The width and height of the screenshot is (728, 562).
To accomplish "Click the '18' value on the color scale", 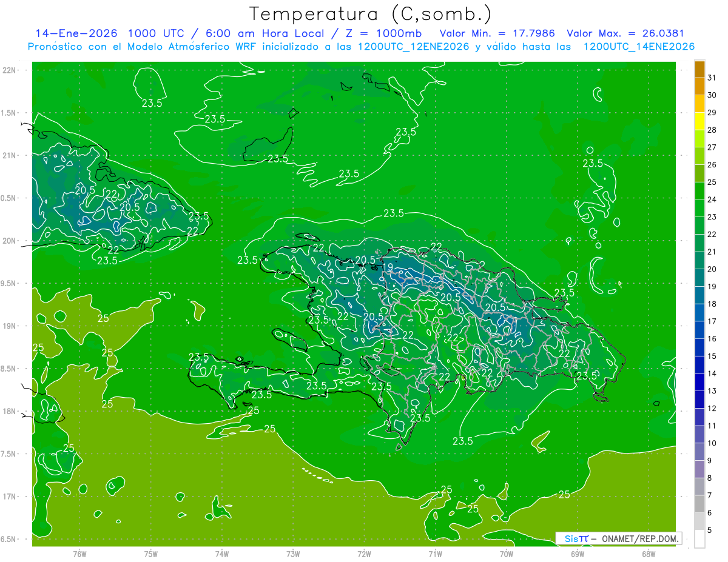I will 712,304.
